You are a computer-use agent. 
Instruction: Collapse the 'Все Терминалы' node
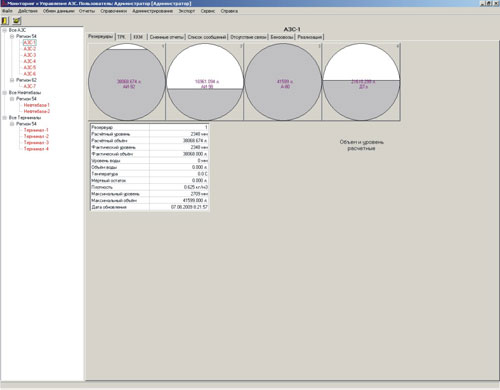point(5,118)
